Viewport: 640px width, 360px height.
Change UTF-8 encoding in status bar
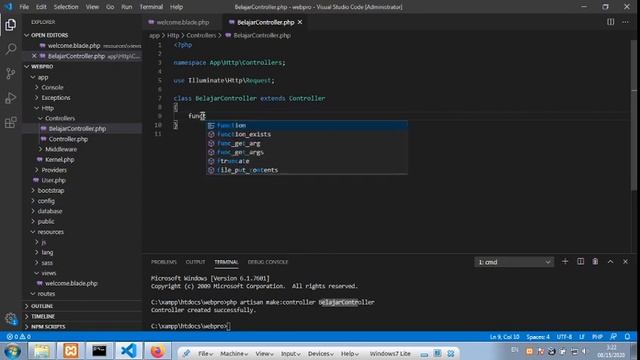(x=564, y=337)
